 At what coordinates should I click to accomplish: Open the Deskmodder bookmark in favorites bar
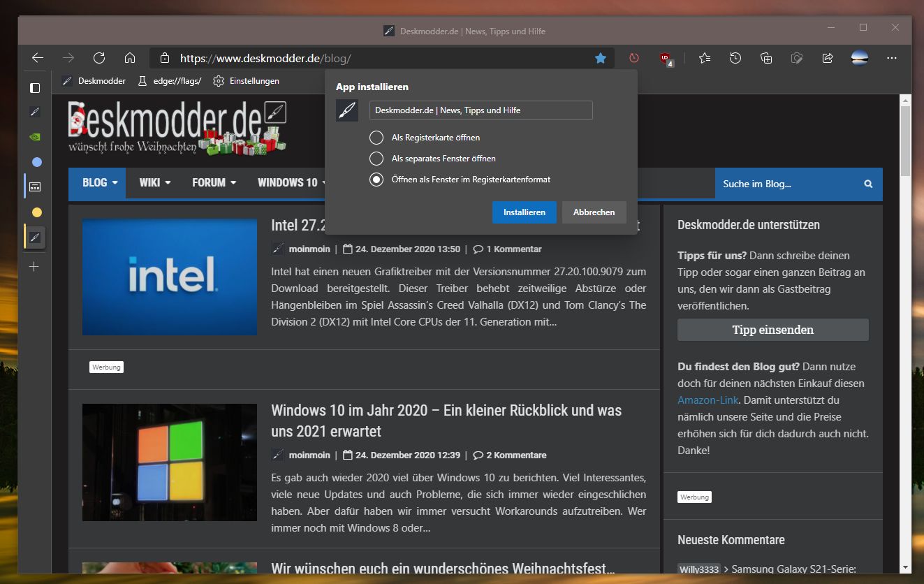[x=94, y=81]
